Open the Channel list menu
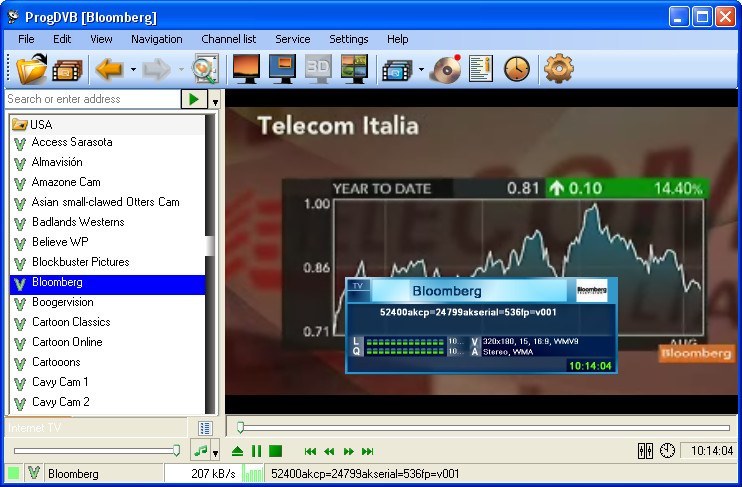The height and width of the screenshot is (487, 742). [229, 39]
